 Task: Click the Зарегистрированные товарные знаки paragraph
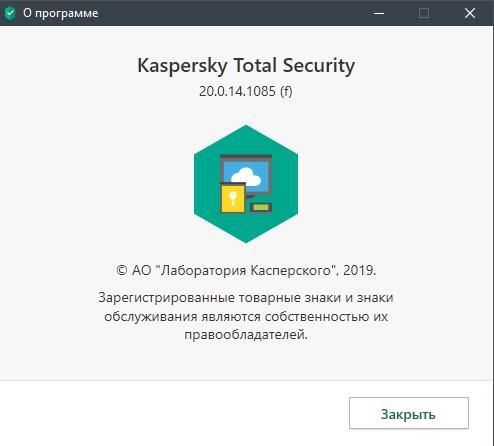(246, 316)
